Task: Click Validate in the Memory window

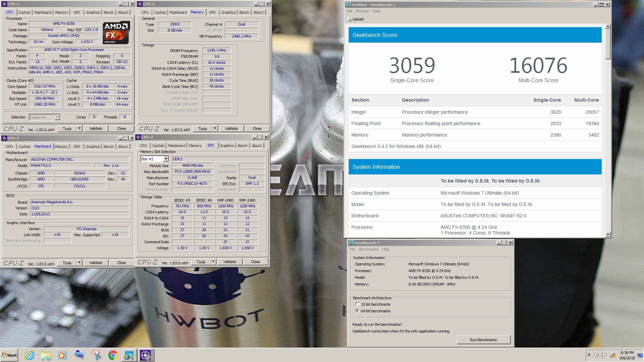Action: coord(231,128)
